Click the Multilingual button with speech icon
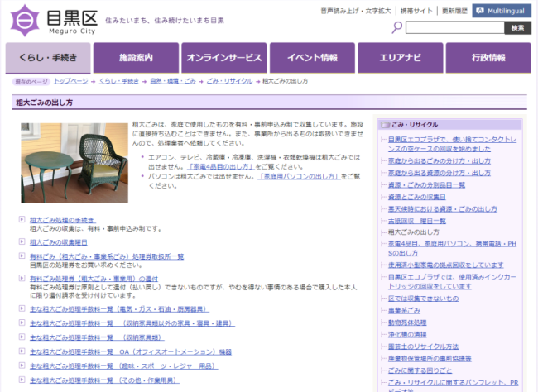The height and width of the screenshot is (392, 538). pos(502,11)
